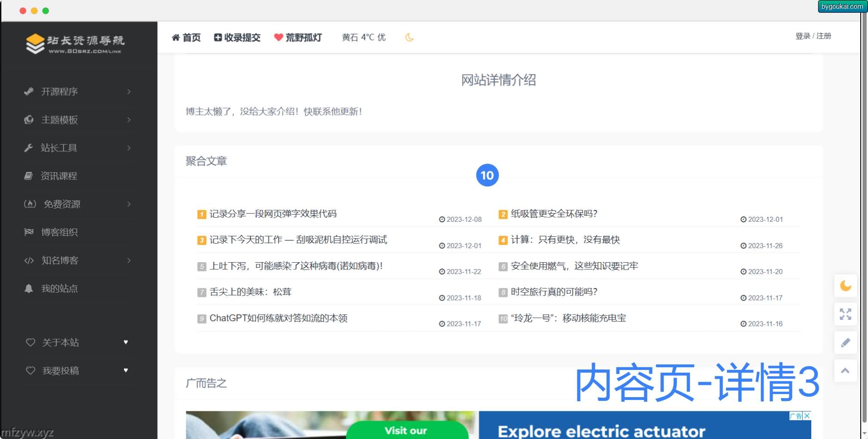This screenshot has height=439, width=868.
Task: Click the green Visit our ad button
Action: (x=406, y=430)
